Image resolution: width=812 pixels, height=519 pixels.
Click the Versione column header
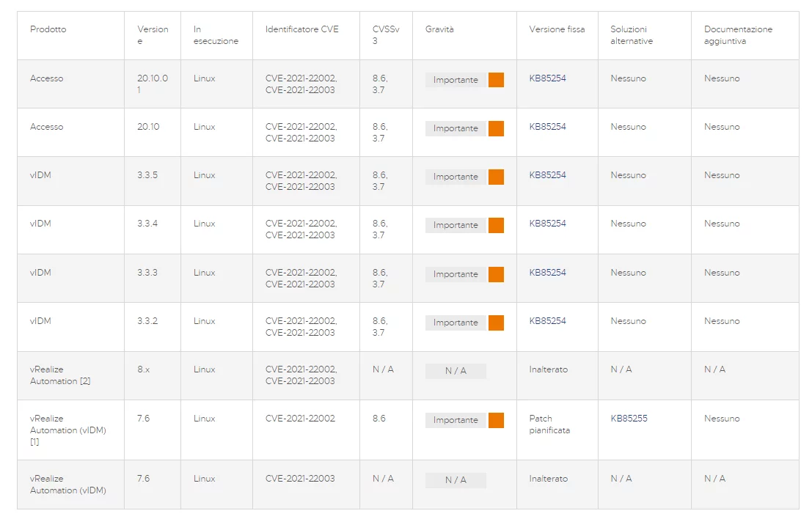pyautogui.click(x=153, y=34)
